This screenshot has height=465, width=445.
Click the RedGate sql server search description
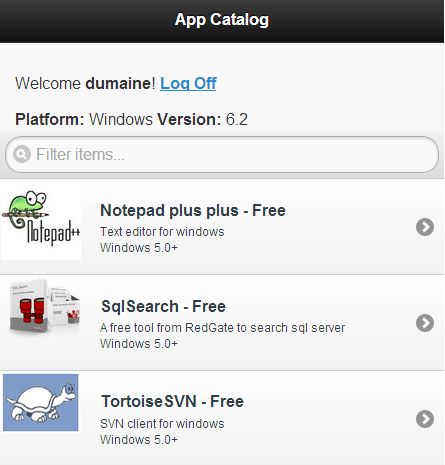(x=222, y=328)
